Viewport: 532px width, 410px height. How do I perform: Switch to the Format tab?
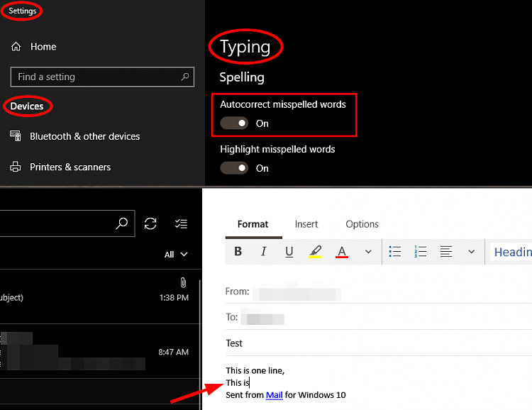[253, 224]
